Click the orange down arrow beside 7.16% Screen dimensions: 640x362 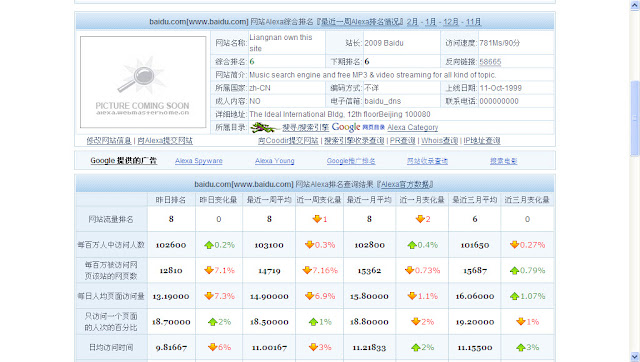(x=307, y=270)
